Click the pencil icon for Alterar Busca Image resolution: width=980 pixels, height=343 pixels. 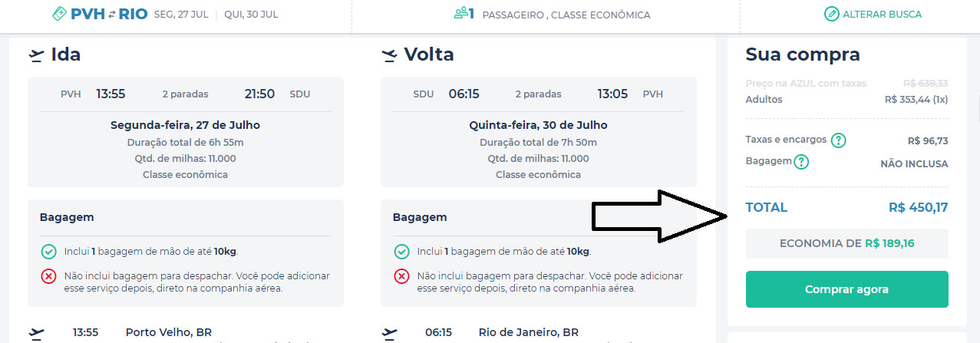click(x=831, y=14)
